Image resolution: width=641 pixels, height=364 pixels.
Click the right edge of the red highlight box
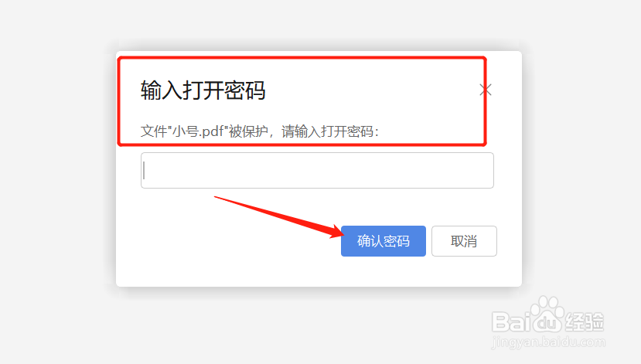point(485,101)
